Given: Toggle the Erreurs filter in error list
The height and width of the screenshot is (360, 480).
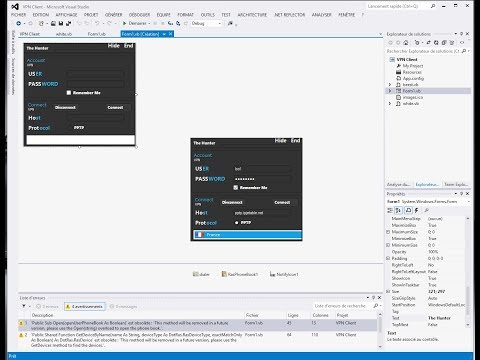Looking at the screenshot, I should point(47,306).
